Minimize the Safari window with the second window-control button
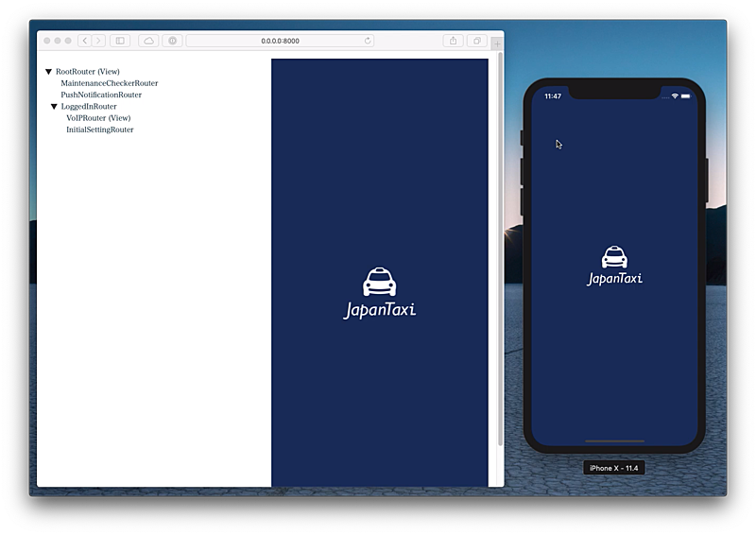The image size is (756, 535). tap(58, 41)
